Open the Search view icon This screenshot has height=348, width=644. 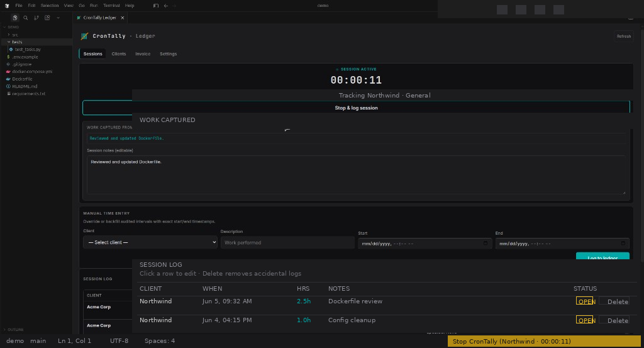[x=25, y=18]
